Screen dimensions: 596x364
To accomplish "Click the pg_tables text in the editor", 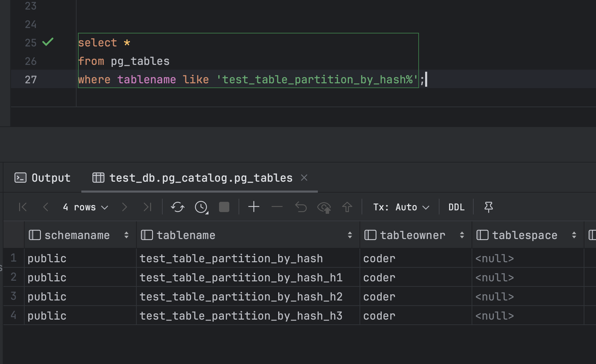I will 140,61.
